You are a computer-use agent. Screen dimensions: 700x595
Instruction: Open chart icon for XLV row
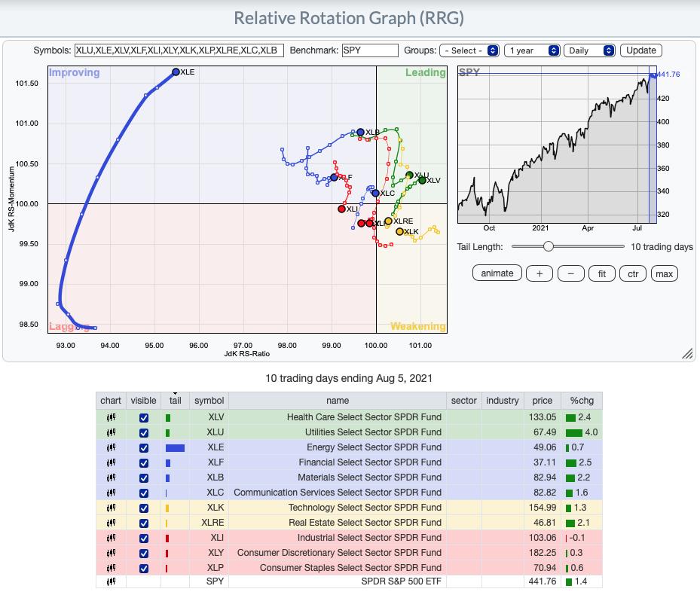point(111,417)
